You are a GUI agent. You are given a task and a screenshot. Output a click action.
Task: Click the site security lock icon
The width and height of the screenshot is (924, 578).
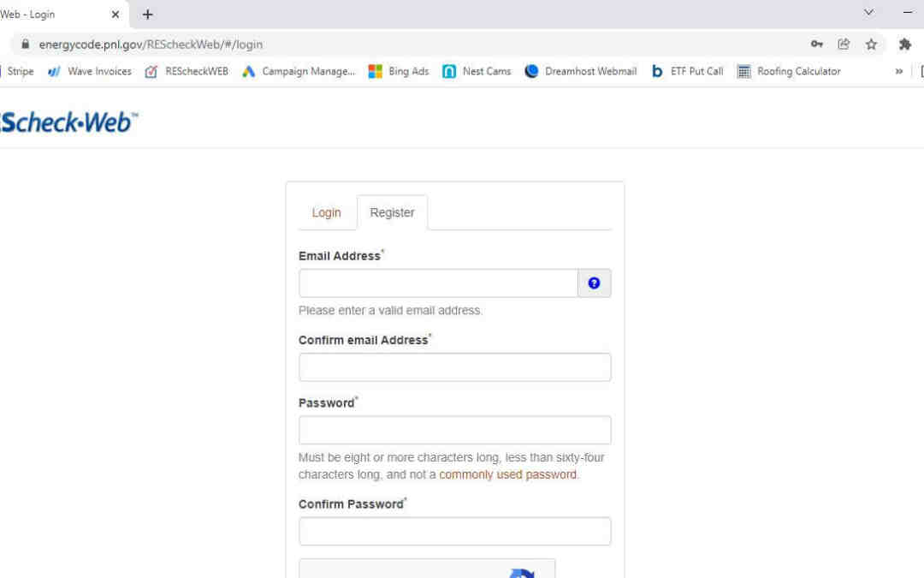24,45
